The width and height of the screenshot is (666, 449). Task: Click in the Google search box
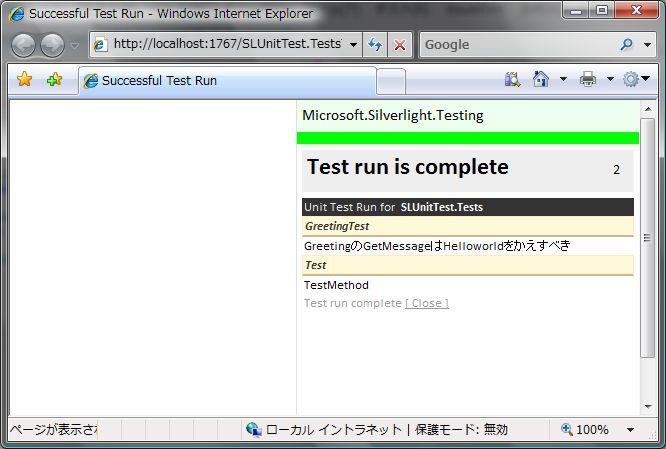coord(518,44)
